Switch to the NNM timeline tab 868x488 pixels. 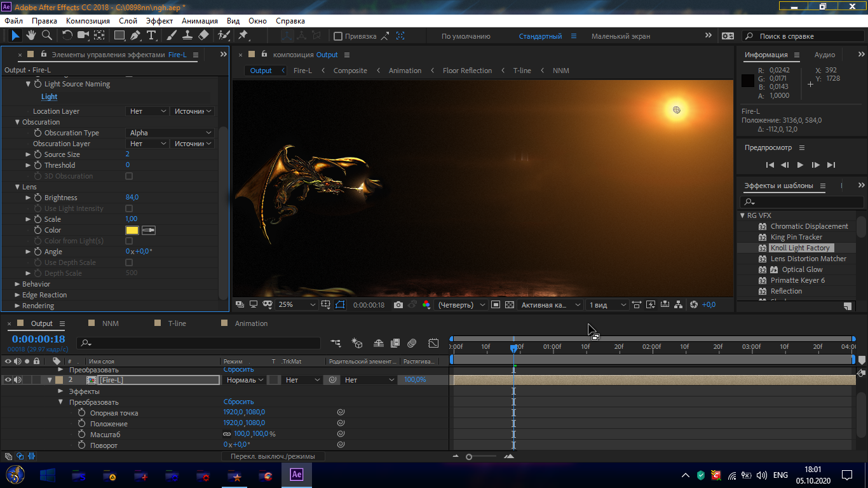(x=111, y=323)
